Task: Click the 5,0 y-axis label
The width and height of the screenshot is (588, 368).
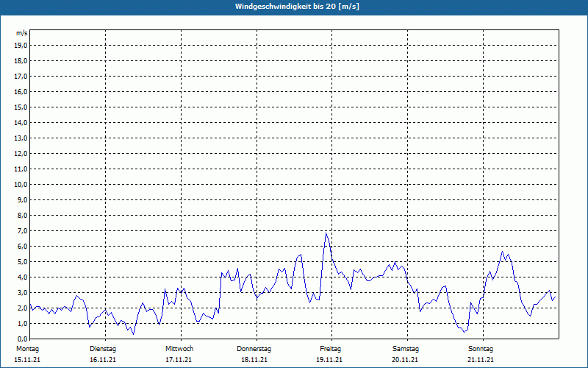Action: [23, 262]
